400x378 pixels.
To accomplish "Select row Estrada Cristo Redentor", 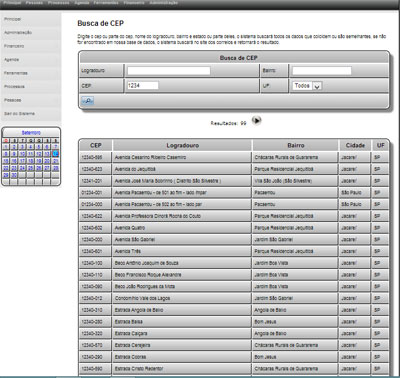I will (x=234, y=369).
